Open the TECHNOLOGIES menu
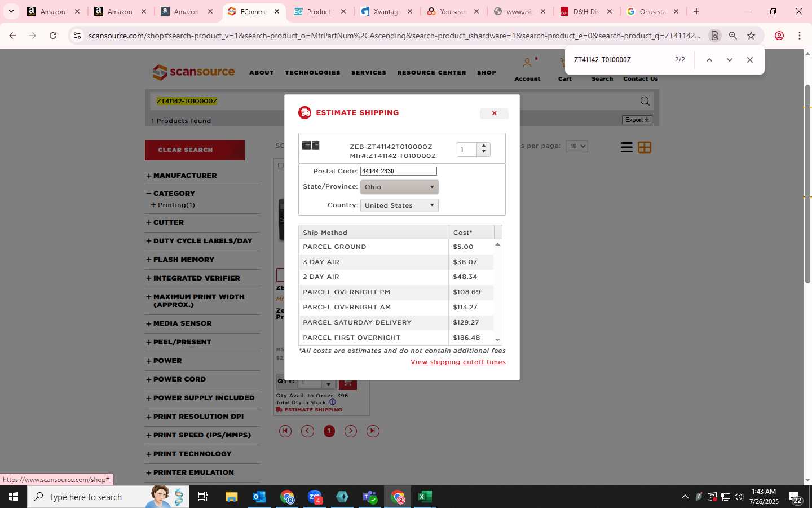This screenshot has height=508, width=812. 312,72
